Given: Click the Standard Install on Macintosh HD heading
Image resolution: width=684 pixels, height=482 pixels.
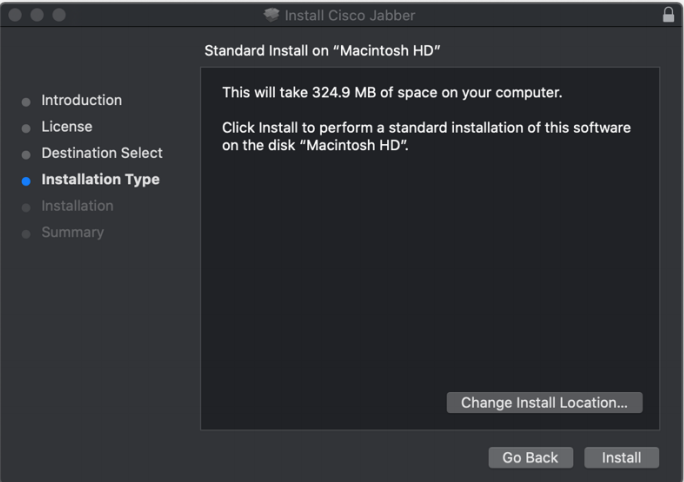Looking at the screenshot, I should pos(322,51).
